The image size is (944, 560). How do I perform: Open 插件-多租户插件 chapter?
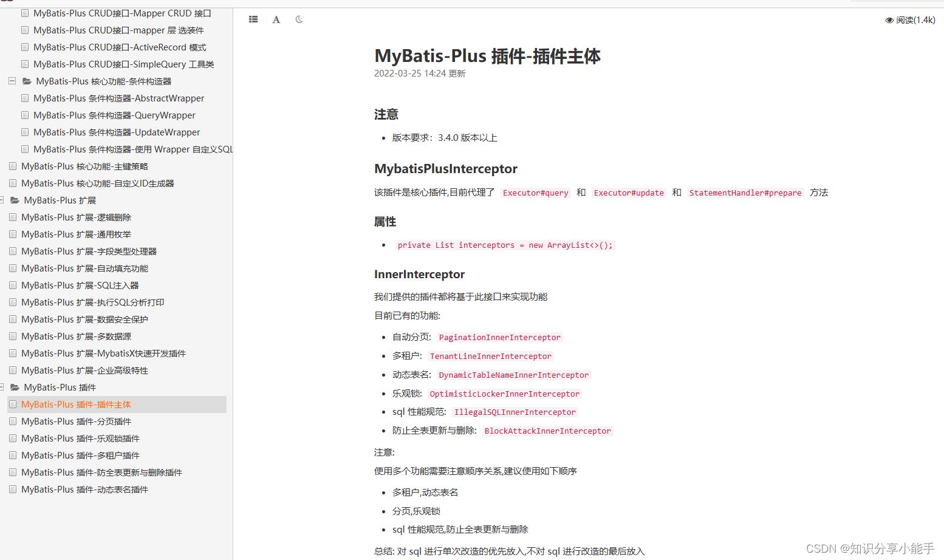(80, 455)
